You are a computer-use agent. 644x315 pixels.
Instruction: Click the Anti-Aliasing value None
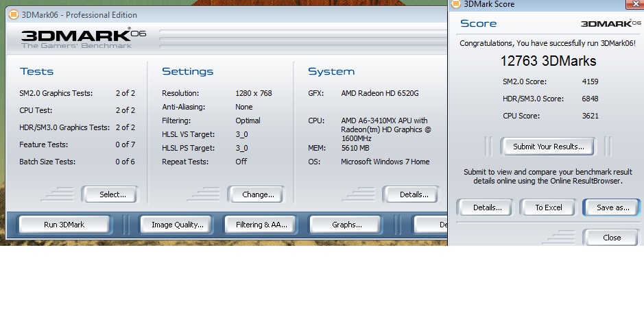[x=244, y=107]
